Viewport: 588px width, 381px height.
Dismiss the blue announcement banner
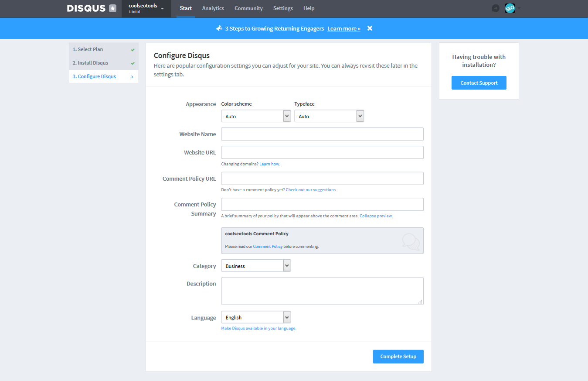[x=370, y=28]
